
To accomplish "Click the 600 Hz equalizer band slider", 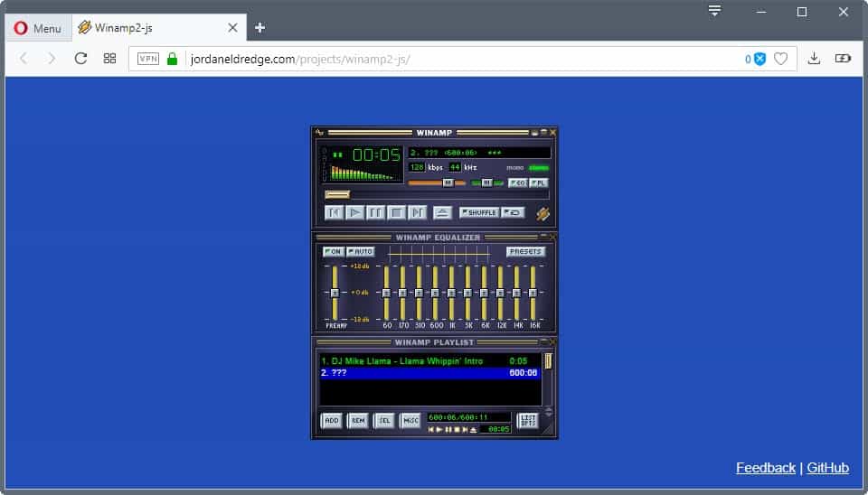I will point(435,293).
